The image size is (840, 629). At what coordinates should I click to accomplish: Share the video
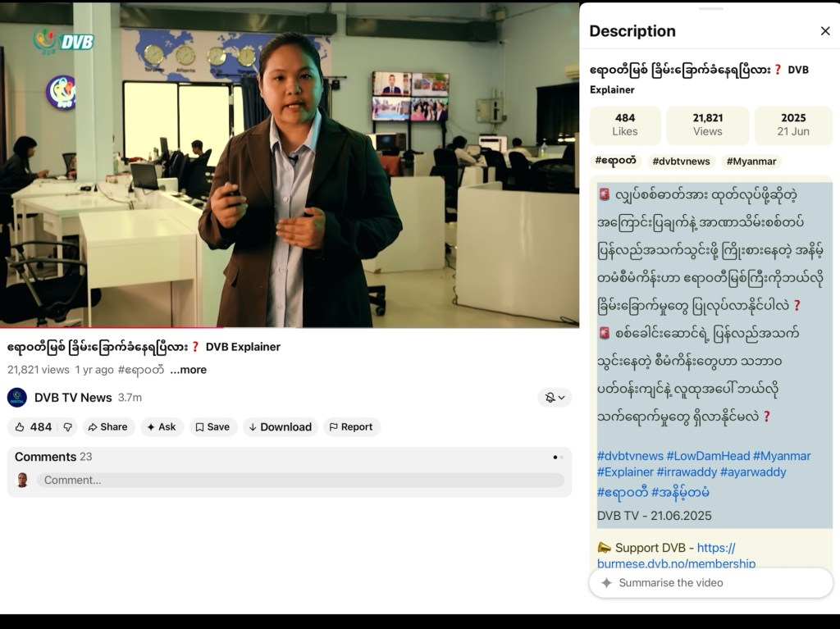tap(108, 427)
